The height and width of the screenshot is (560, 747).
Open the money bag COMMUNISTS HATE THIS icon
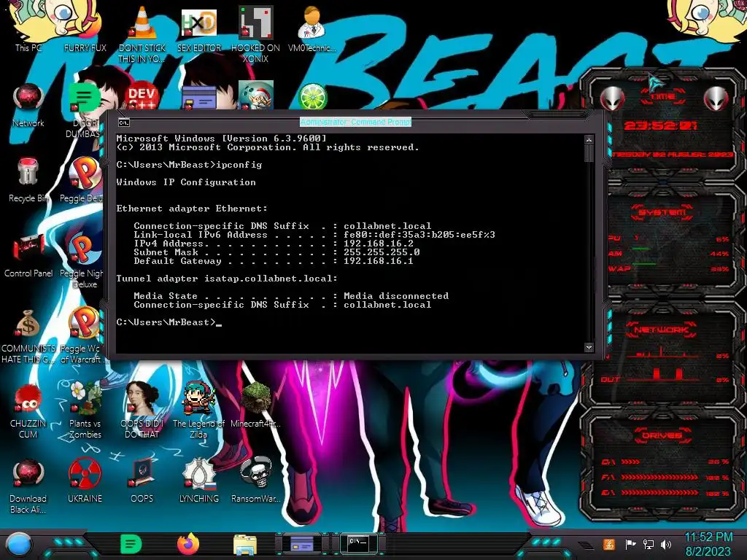coord(28,336)
